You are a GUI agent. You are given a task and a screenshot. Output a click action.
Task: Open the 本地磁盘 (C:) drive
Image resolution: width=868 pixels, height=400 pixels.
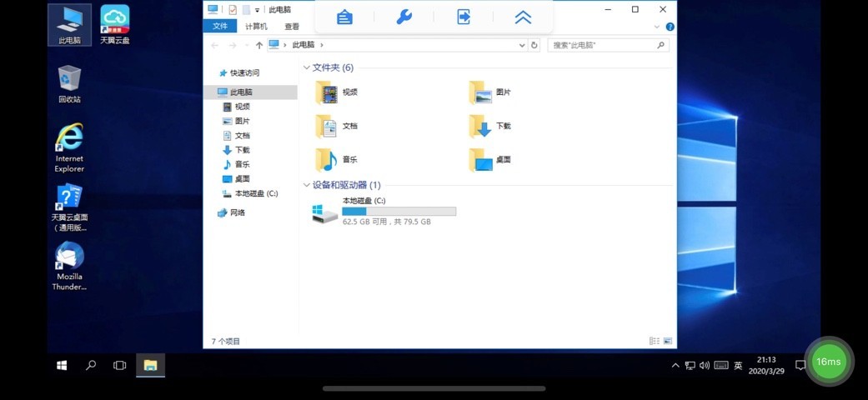pos(384,212)
